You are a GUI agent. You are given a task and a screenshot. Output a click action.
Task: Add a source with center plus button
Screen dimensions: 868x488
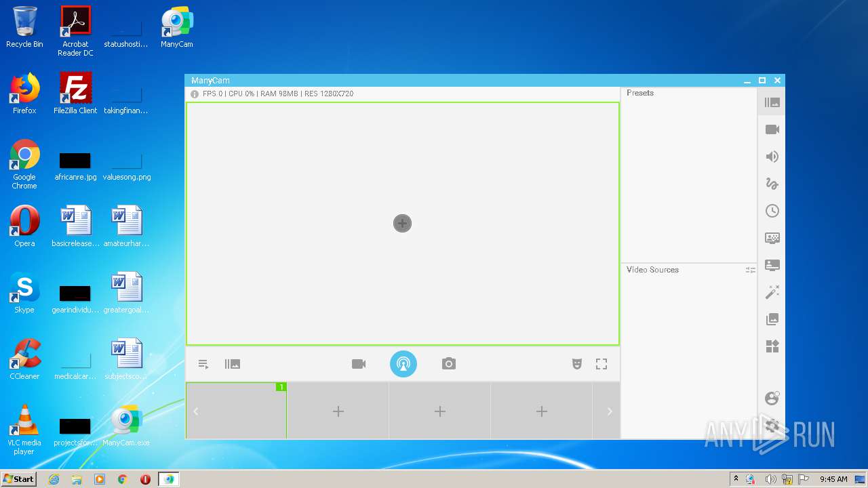[402, 223]
